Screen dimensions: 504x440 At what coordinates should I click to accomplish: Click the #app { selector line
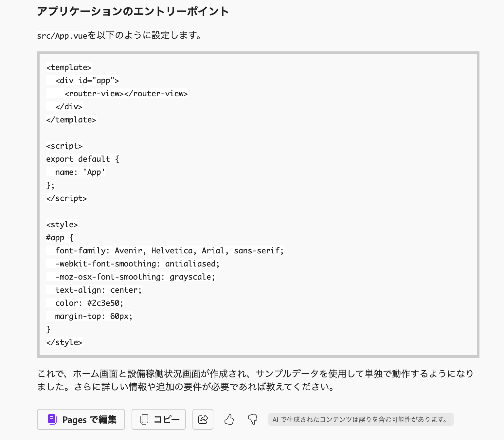(x=60, y=238)
